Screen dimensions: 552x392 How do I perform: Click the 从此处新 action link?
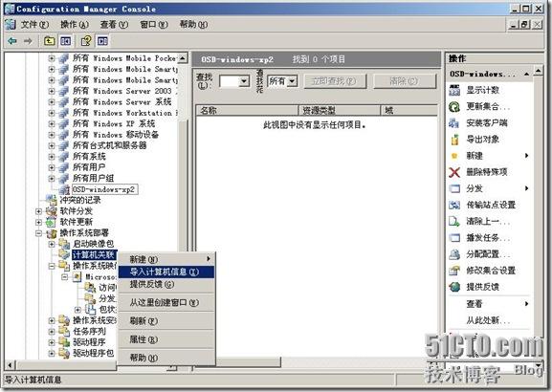click(x=488, y=320)
